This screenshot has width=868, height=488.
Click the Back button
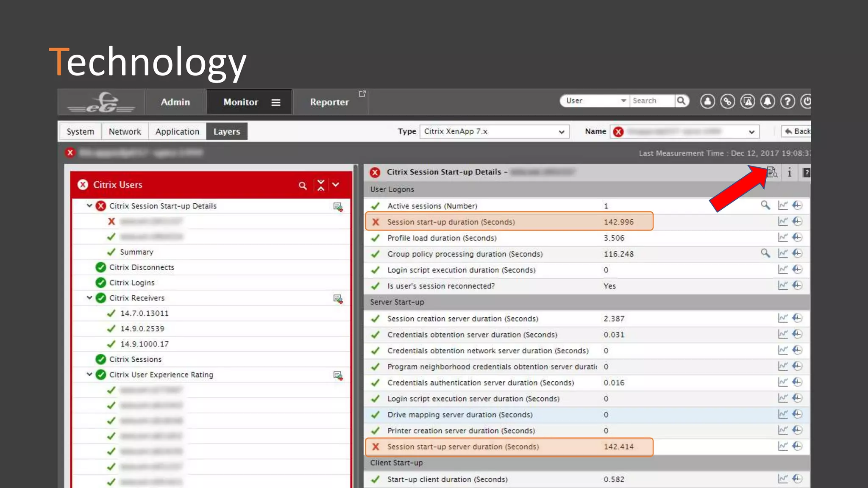tap(797, 131)
